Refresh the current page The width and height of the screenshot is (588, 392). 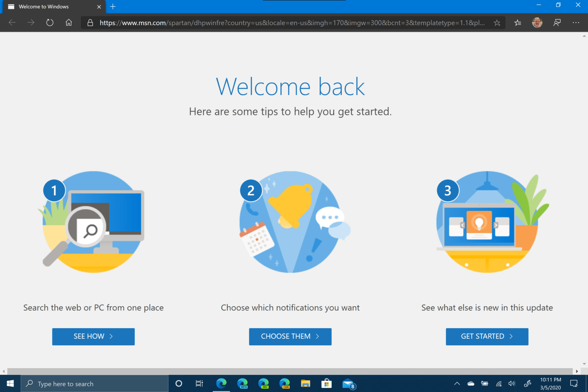coord(50,23)
